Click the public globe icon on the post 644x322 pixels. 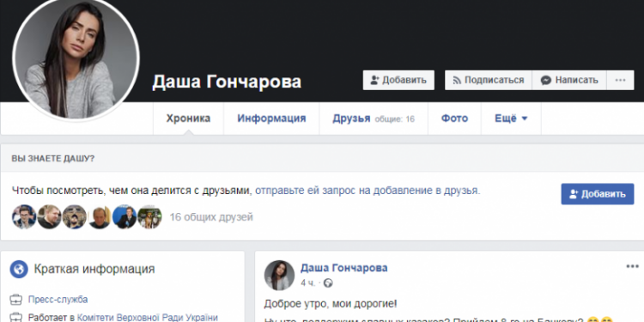coord(328,283)
